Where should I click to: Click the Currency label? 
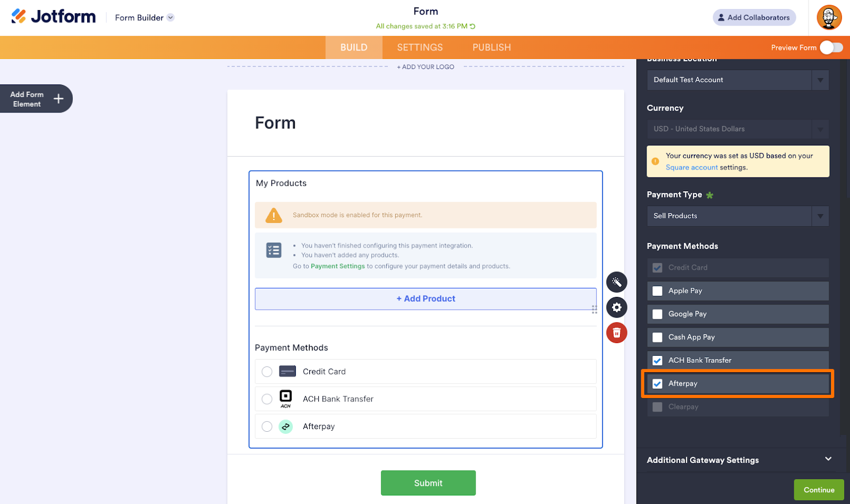pyautogui.click(x=665, y=108)
